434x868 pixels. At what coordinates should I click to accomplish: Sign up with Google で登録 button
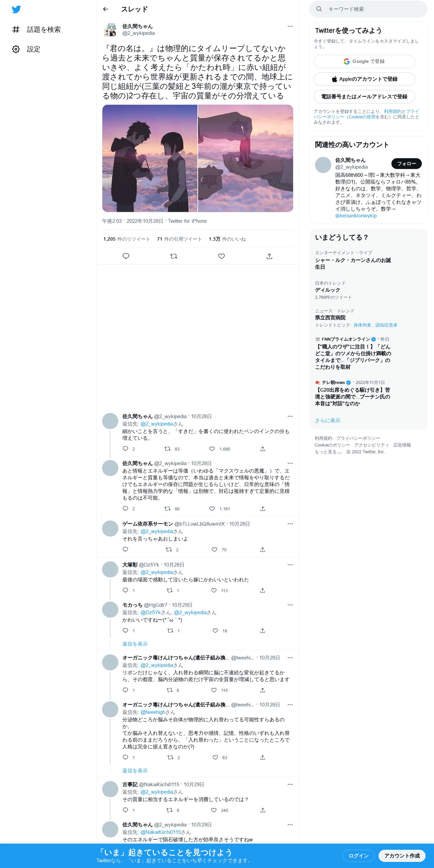pos(364,62)
